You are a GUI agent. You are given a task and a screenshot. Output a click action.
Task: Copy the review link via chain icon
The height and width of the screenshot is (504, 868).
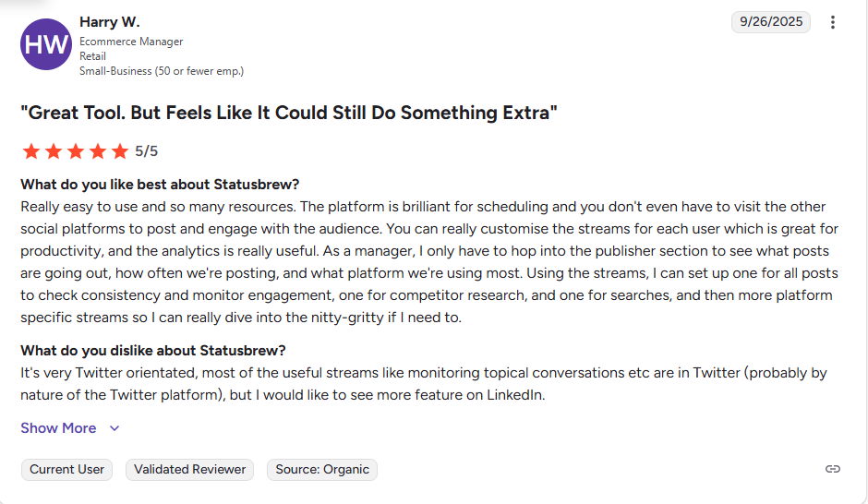(x=833, y=469)
